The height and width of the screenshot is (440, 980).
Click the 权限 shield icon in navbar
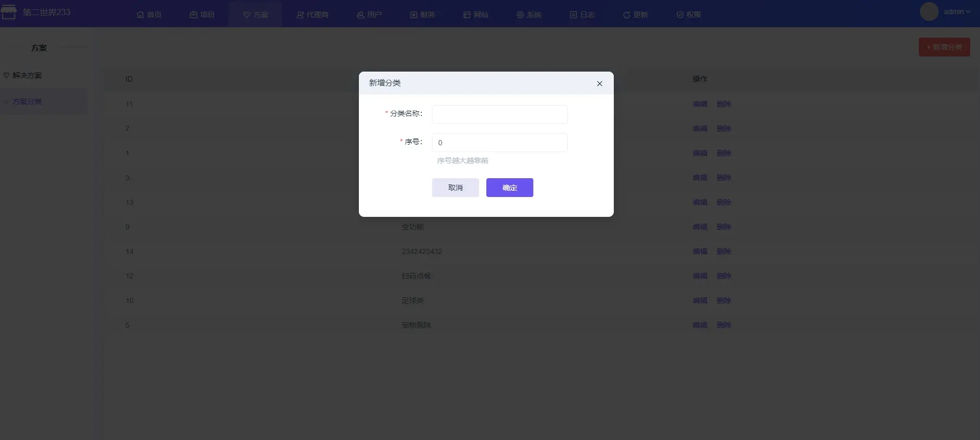pos(680,15)
